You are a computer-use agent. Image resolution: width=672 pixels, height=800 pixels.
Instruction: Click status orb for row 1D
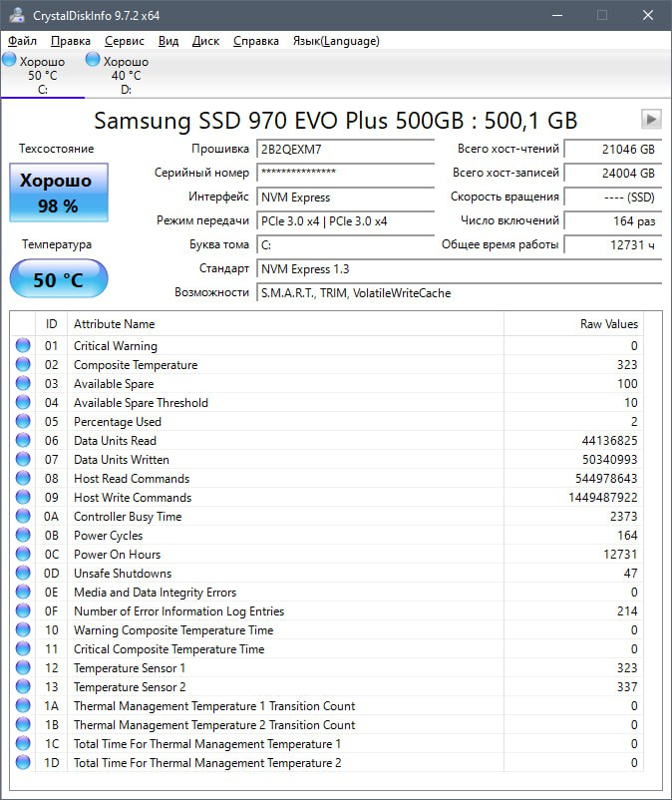pos(23,762)
